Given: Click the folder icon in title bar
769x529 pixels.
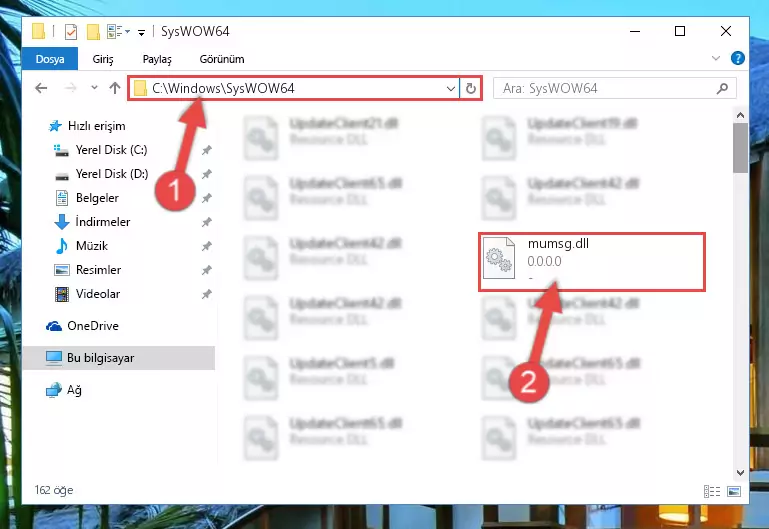Looking at the screenshot, I should tap(39, 31).
